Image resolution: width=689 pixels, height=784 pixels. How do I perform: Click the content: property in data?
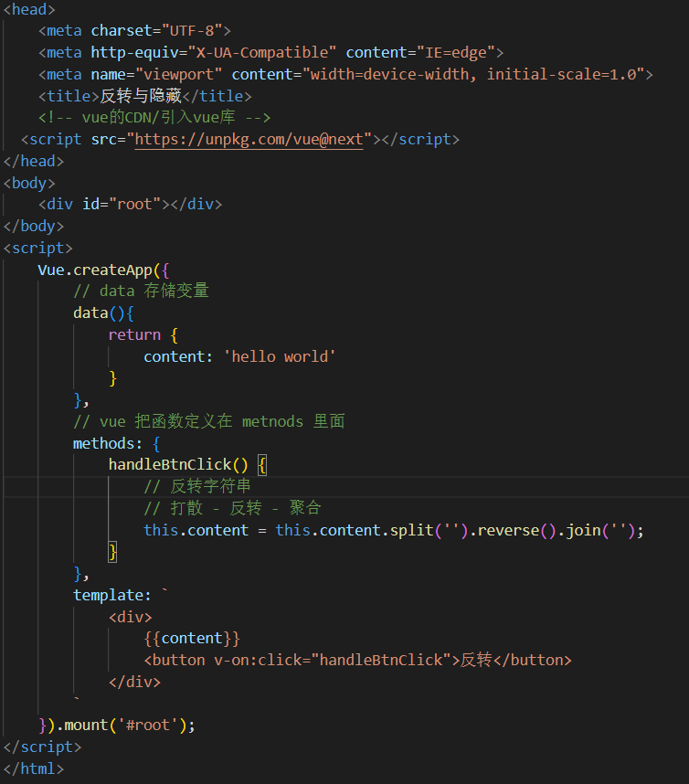[x=178, y=357]
